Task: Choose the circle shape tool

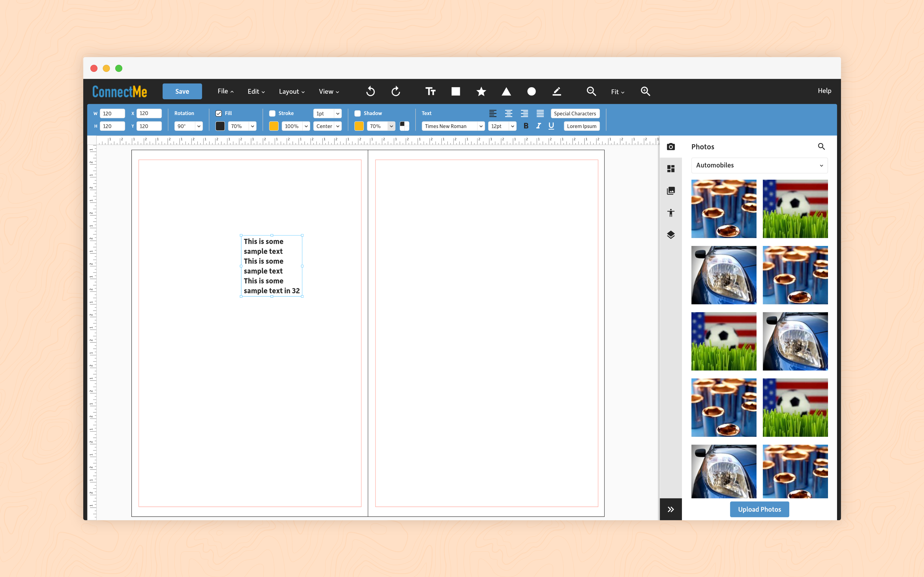Action: (x=531, y=91)
